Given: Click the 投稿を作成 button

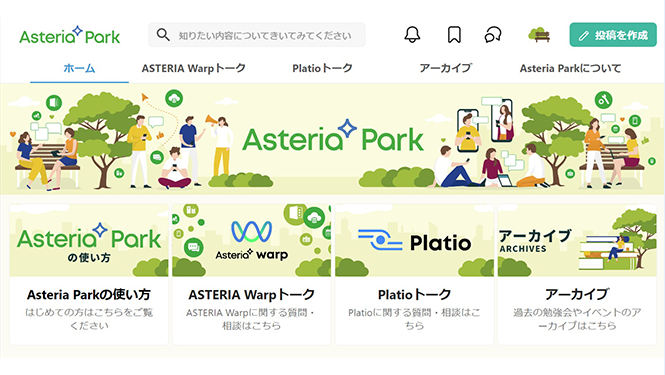Looking at the screenshot, I should pyautogui.click(x=613, y=35).
